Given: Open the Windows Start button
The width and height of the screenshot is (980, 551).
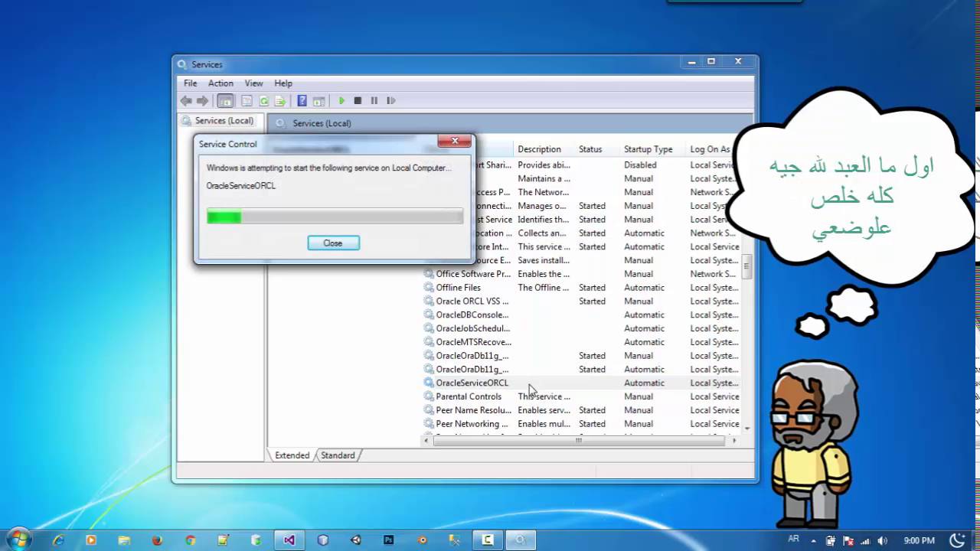Looking at the screenshot, I should click(x=18, y=540).
